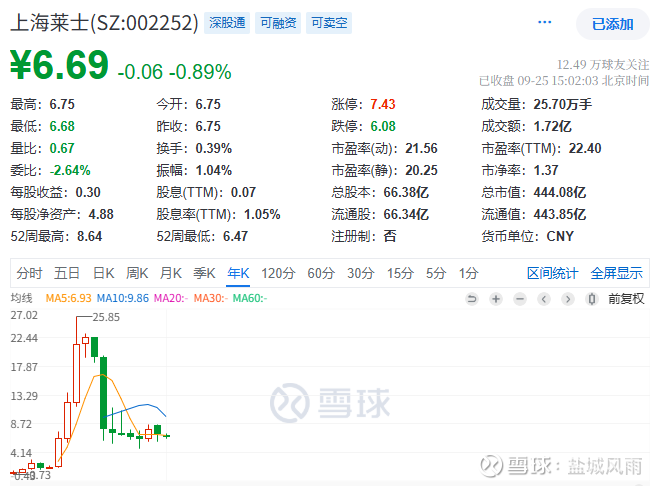The height and width of the screenshot is (486, 662).
Task: Click the current price ¥6.69
Action: [x=60, y=65]
